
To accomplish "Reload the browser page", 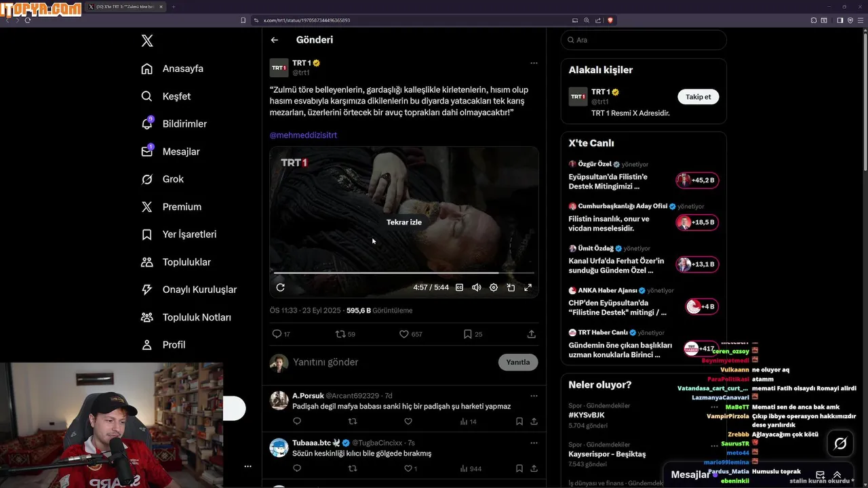I will (27, 20).
